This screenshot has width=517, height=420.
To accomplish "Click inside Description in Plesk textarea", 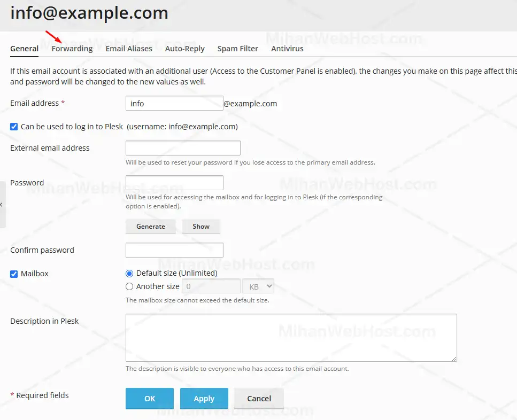I will tap(291, 338).
